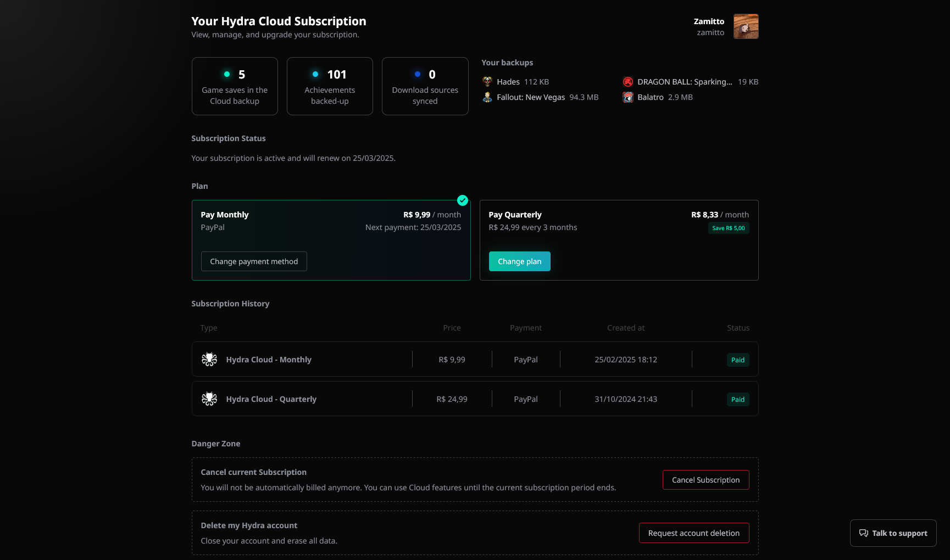950x560 pixels.
Task: Click the Fallout: New Vegas backup icon
Action: pyautogui.click(x=487, y=97)
